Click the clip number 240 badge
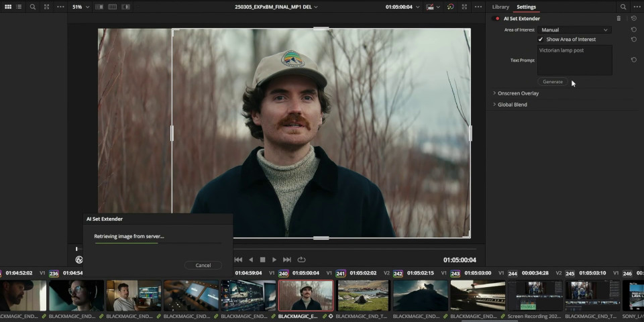 [283, 273]
